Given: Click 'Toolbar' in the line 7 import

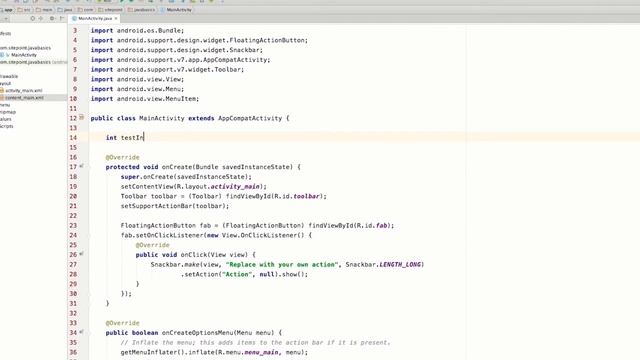Looking at the screenshot, I should [x=227, y=70].
